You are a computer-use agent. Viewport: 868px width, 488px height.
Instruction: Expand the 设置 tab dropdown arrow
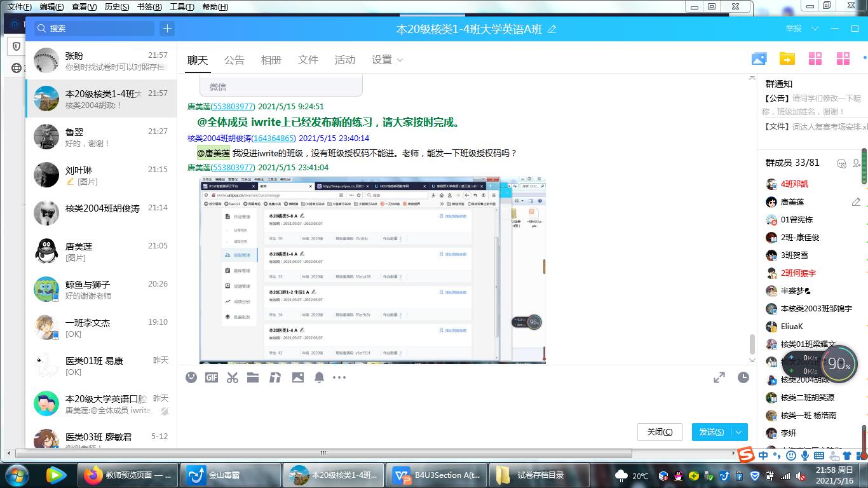pyautogui.click(x=400, y=60)
